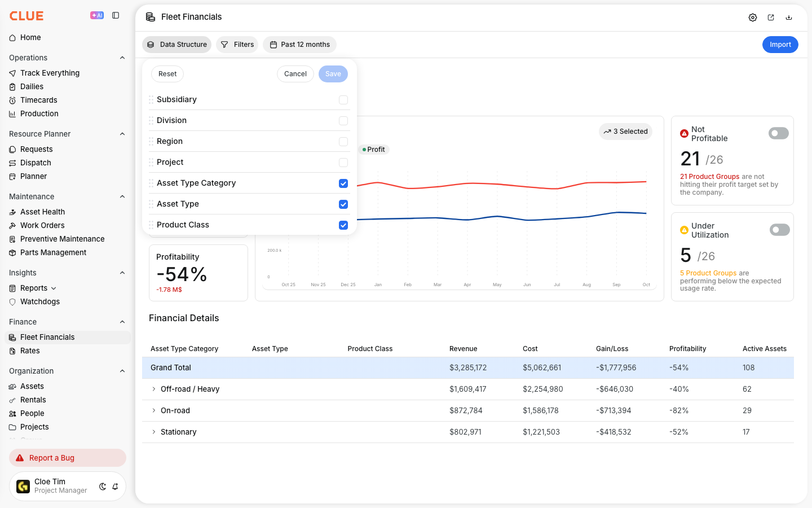Collapse the Operations section
This screenshot has width=812, height=508.
pyautogui.click(x=122, y=58)
